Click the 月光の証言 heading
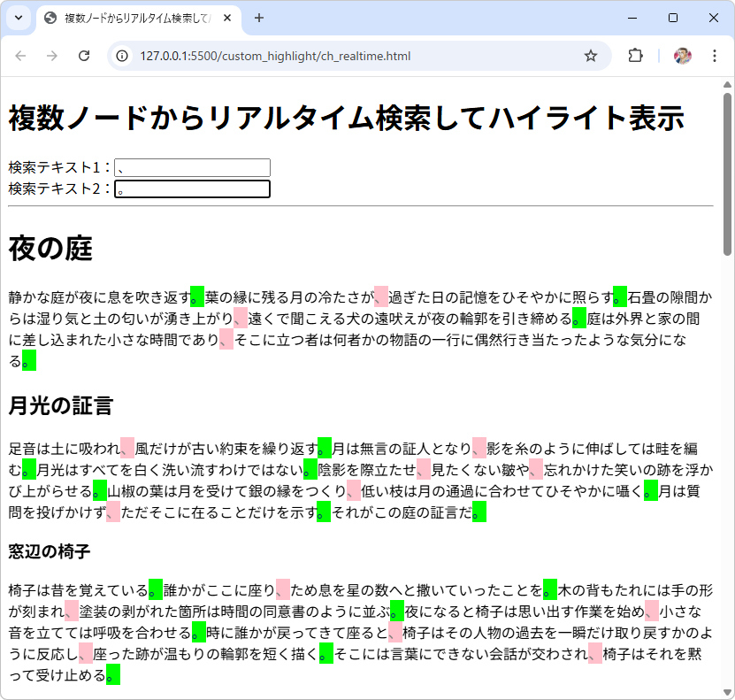 61,406
